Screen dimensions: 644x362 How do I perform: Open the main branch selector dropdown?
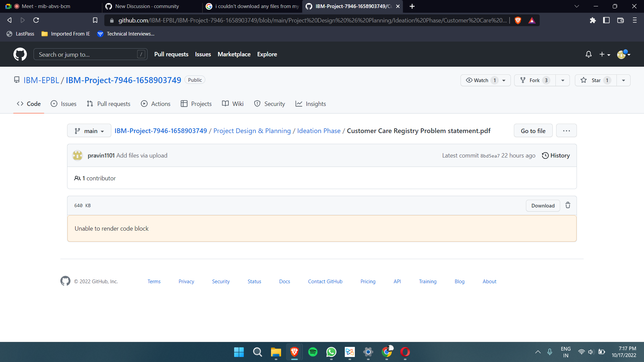click(x=89, y=131)
